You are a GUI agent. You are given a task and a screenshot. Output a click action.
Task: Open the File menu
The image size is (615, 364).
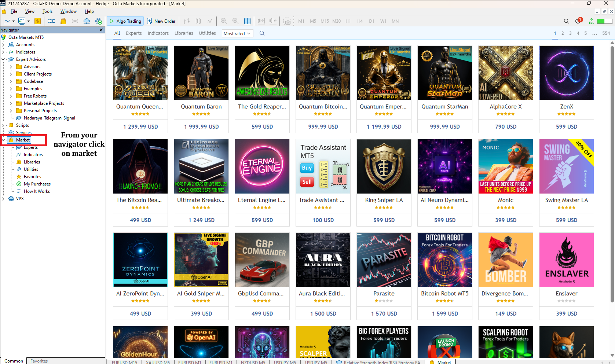14,11
